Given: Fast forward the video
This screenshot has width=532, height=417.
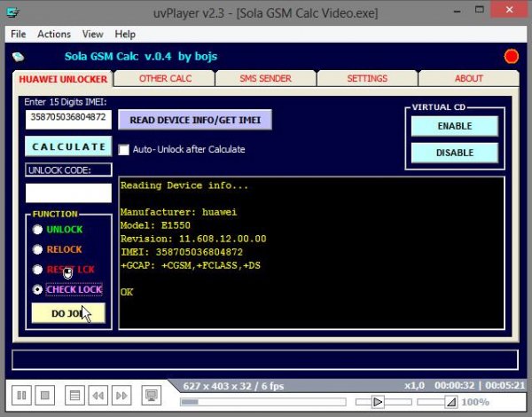Looking at the screenshot, I should pos(121,396).
